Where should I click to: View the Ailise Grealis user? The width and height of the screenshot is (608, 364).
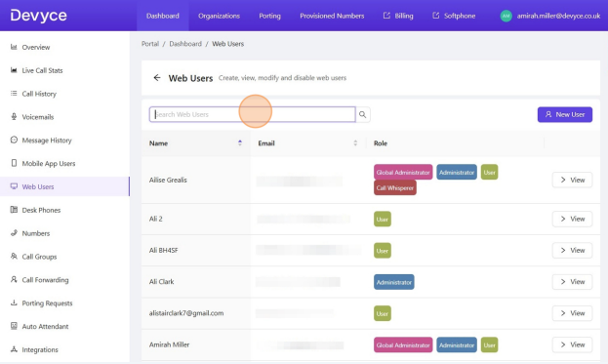pyautogui.click(x=572, y=180)
